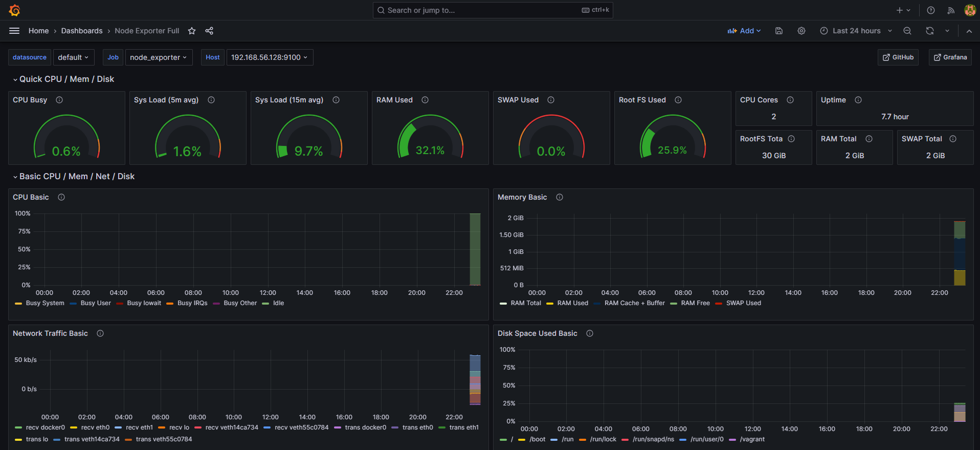Open Last 24 hours time picker

[x=856, y=31]
